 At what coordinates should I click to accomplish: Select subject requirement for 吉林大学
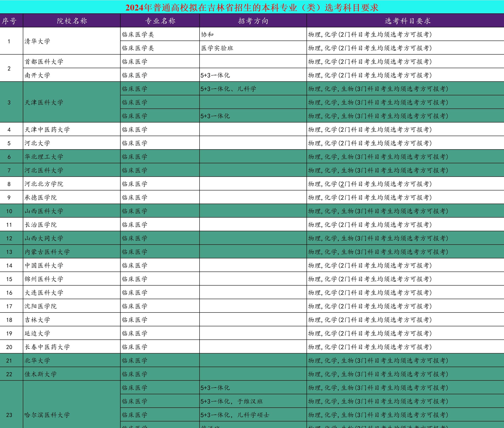pyautogui.click(x=405, y=320)
